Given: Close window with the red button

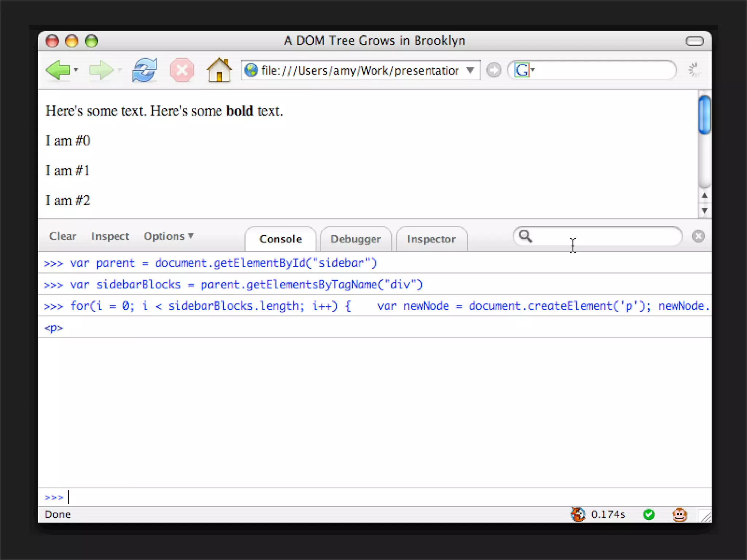Looking at the screenshot, I should click(x=52, y=41).
